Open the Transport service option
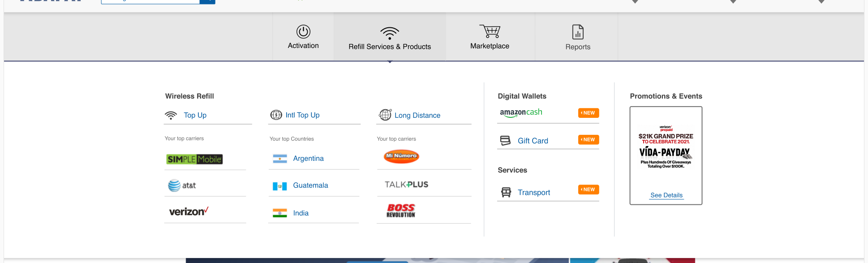The image size is (868, 263). pos(533,193)
